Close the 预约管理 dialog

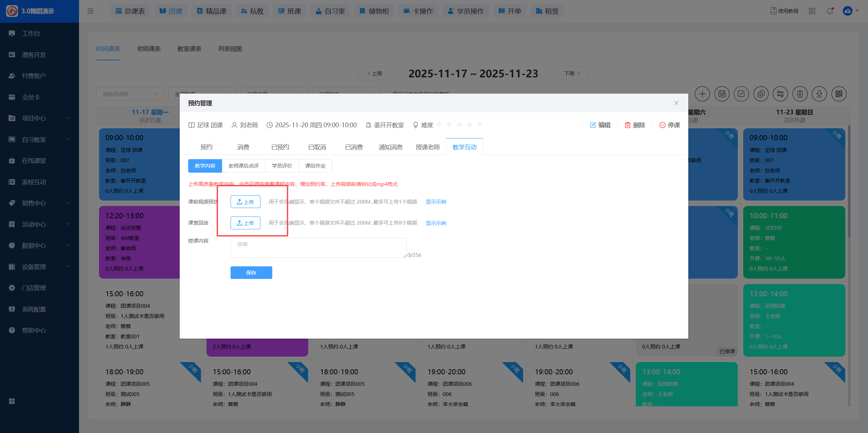tap(676, 103)
